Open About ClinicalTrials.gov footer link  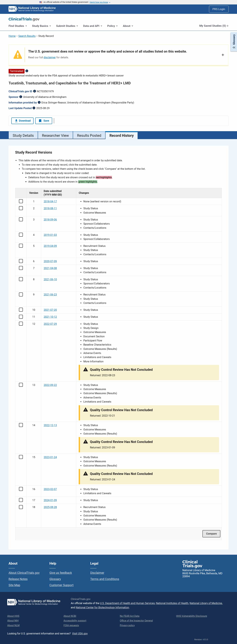tap(24, 573)
